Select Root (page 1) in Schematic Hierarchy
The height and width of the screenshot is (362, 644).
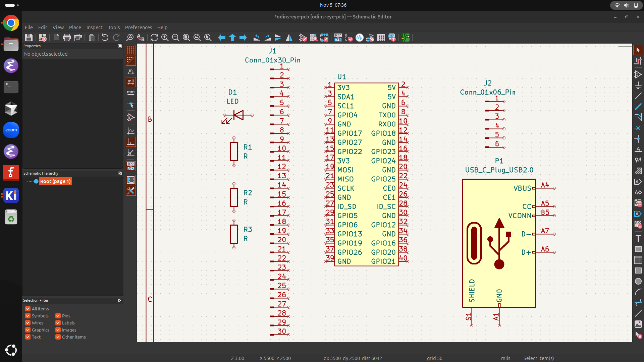click(x=55, y=181)
